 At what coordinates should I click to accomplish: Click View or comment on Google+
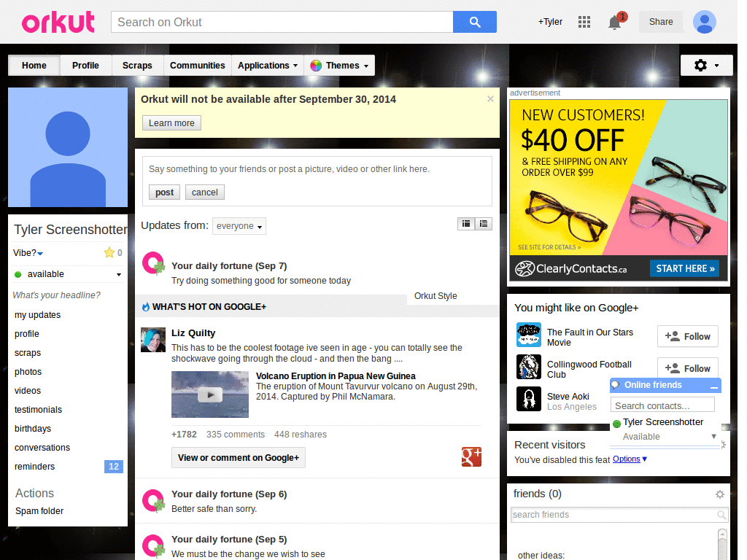click(239, 458)
